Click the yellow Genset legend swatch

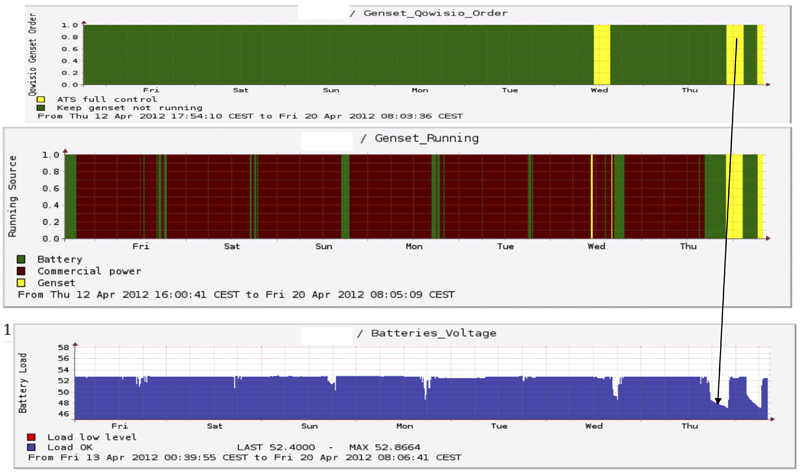21,283
